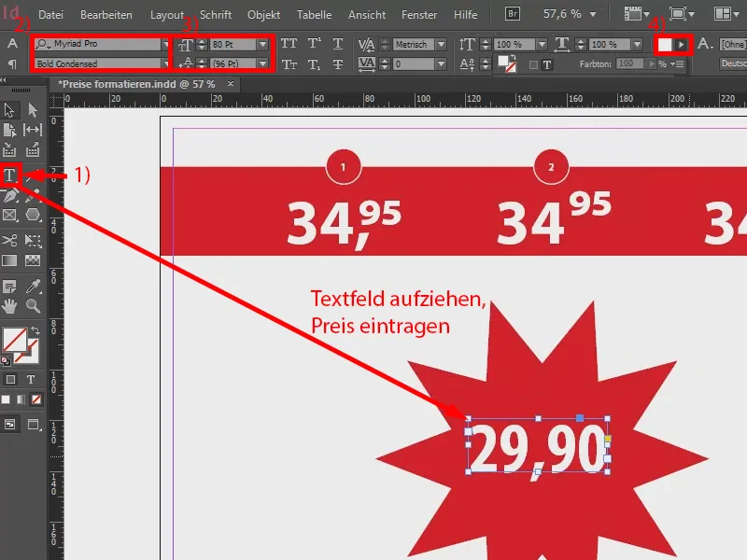
Task: Open the zoom level dropdown
Action: click(x=593, y=14)
